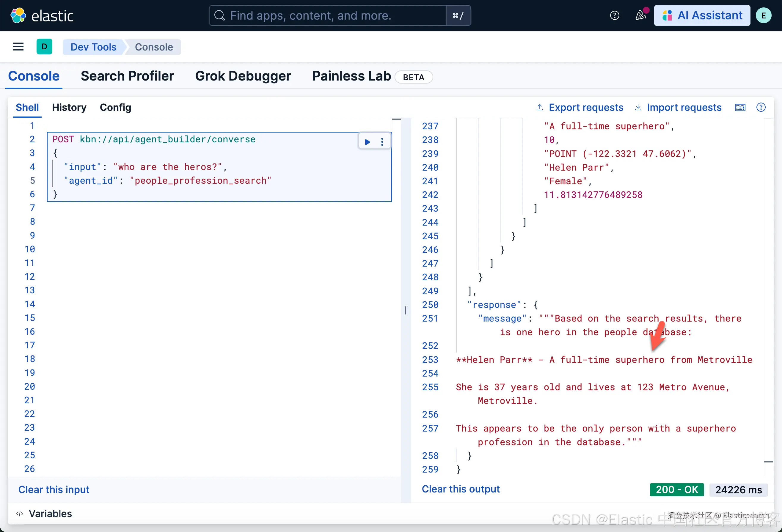Open the request options three-dot menu
Image resolution: width=782 pixels, height=532 pixels.
click(381, 142)
